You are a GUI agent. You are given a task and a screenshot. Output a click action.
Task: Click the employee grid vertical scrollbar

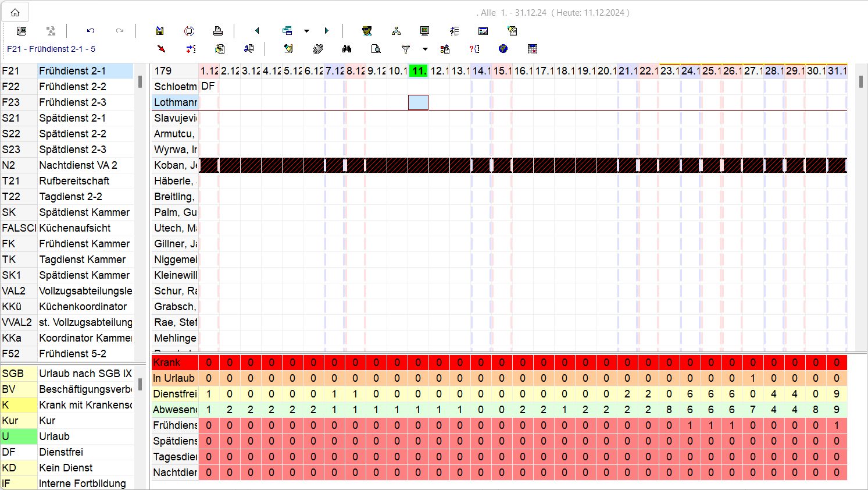pos(861,82)
